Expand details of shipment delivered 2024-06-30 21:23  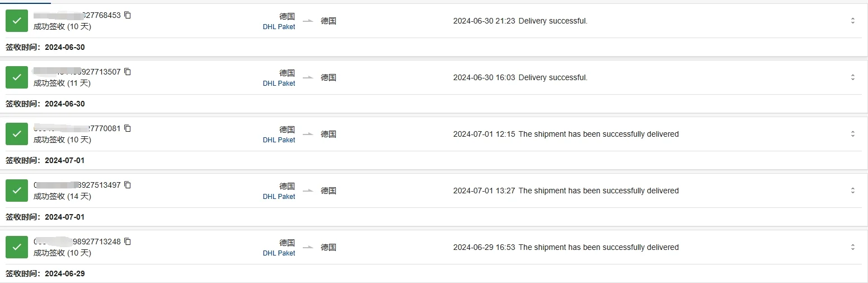click(x=852, y=21)
